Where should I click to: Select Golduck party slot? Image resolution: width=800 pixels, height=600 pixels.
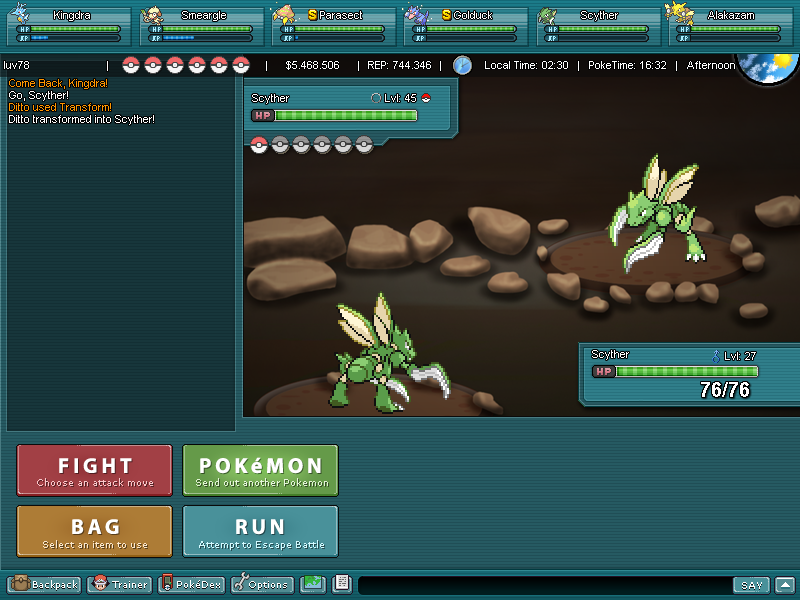click(x=465, y=26)
